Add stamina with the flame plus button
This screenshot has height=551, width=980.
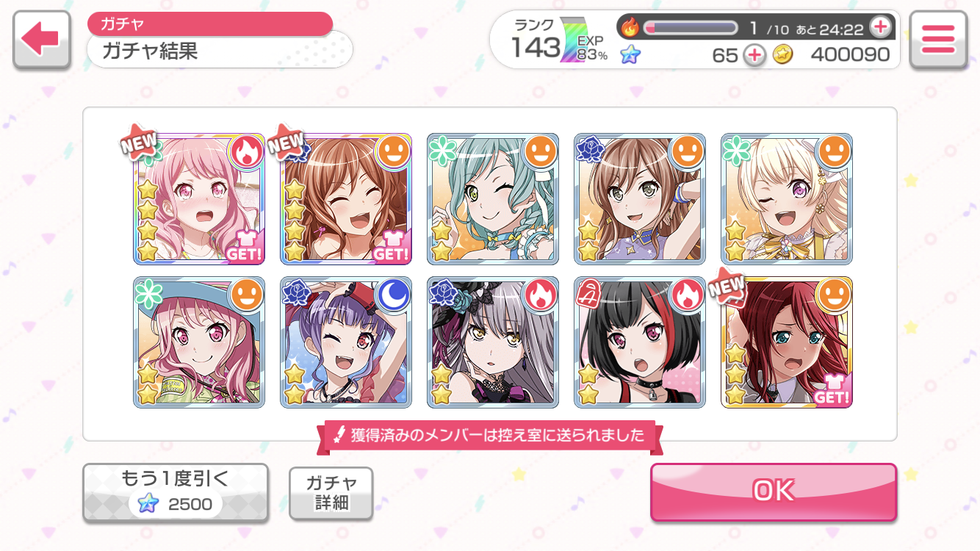tap(880, 28)
